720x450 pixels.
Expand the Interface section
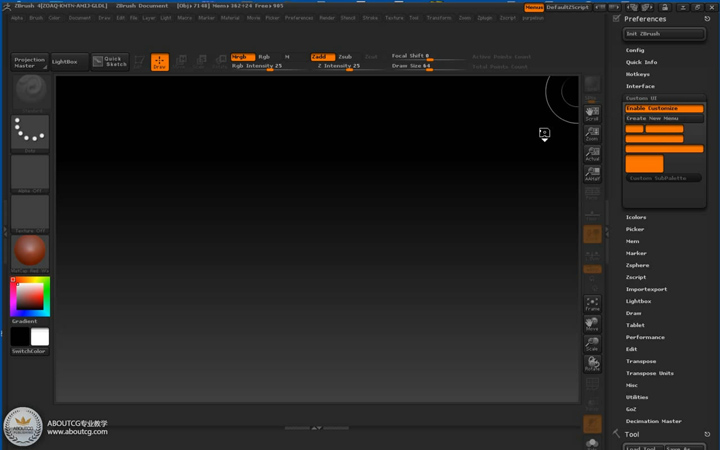coord(640,86)
